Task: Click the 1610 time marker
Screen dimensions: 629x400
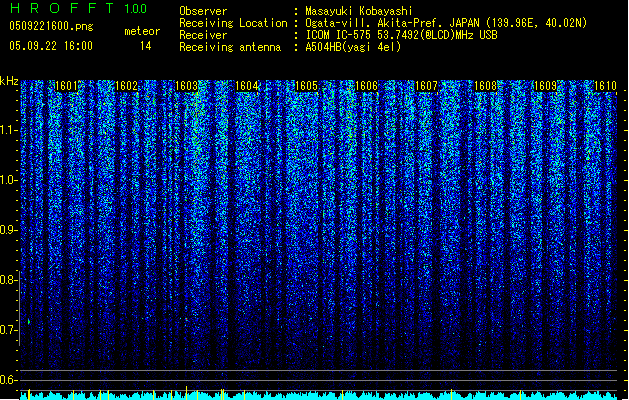Action: [605, 86]
